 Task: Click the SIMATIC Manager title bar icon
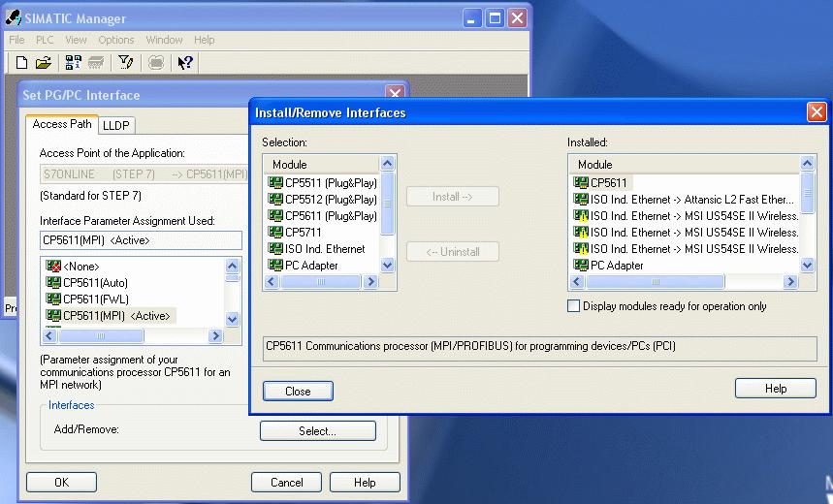point(14,18)
